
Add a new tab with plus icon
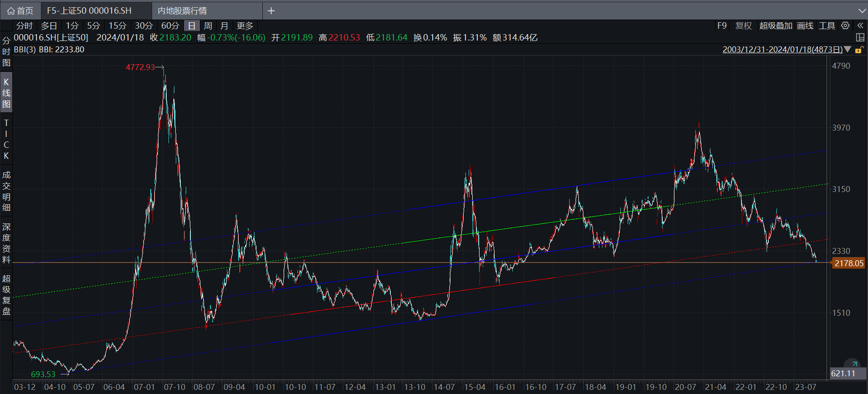(x=271, y=10)
